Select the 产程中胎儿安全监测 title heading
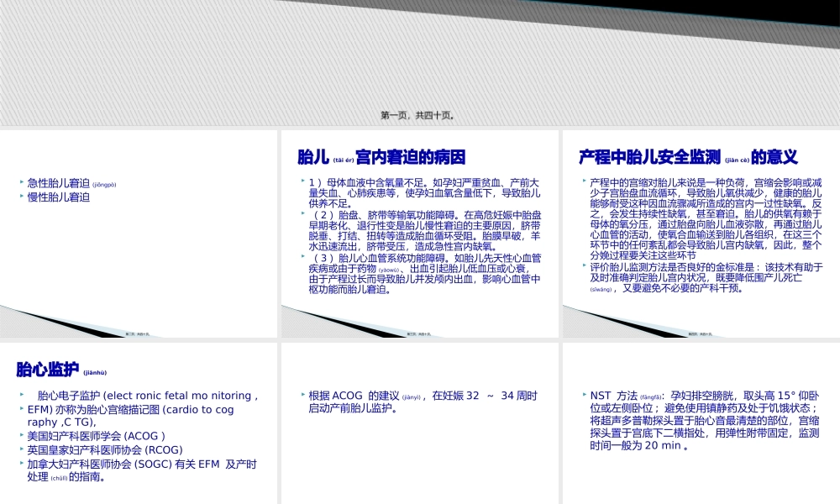The height and width of the screenshot is (504, 840). [664, 156]
